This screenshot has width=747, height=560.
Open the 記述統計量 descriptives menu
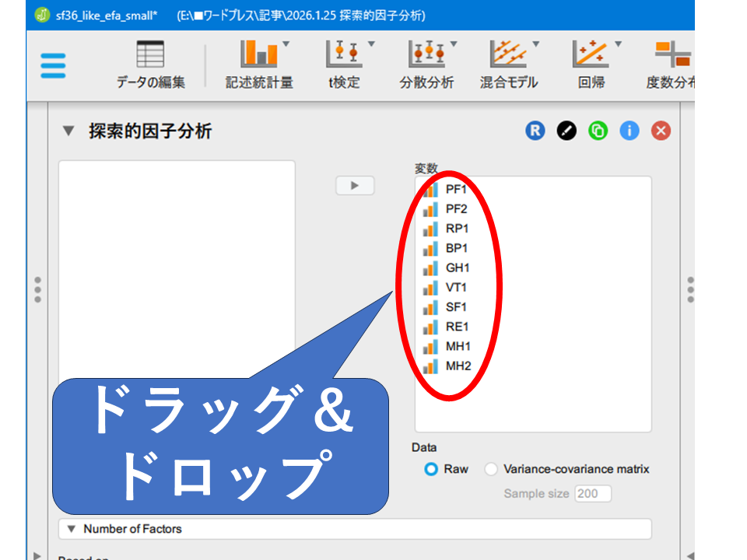[259, 65]
